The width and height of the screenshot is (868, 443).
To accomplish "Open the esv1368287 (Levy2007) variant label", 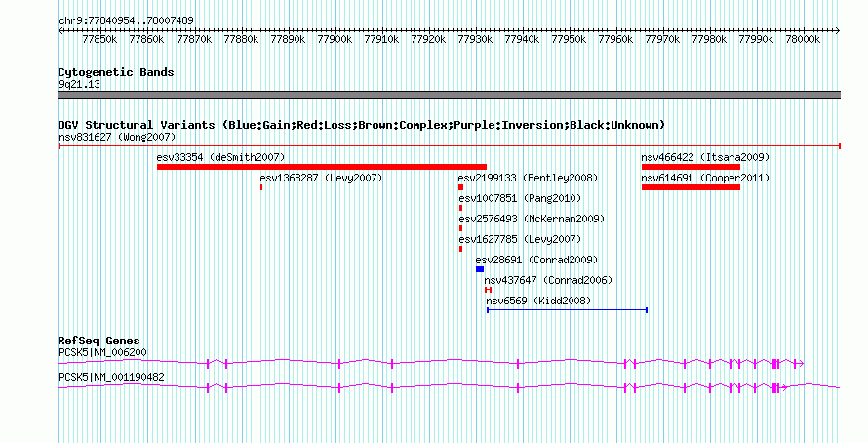I will click(x=321, y=178).
